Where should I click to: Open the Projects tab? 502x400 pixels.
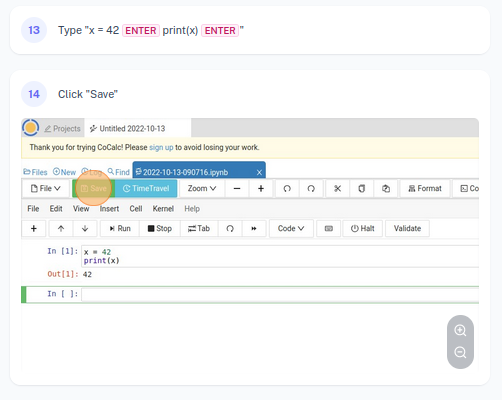coord(62,129)
